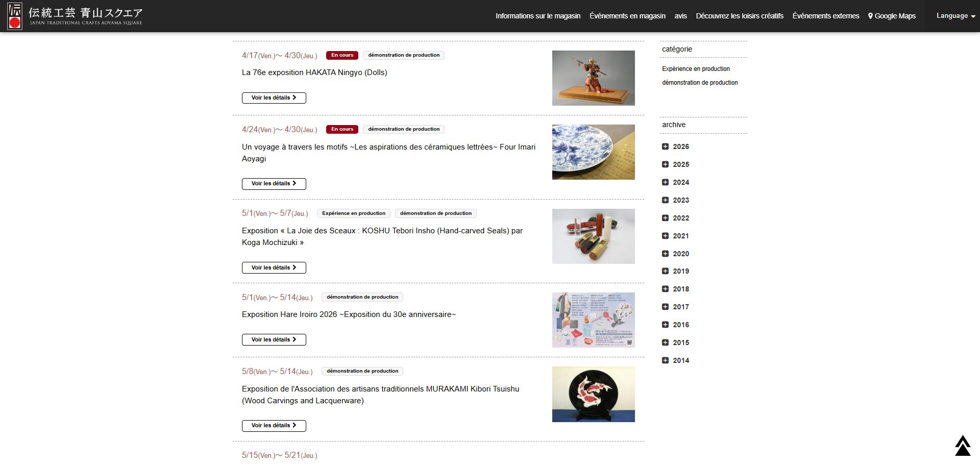Expand the 2020 archive plus icon
The image size is (980, 465).
click(x=665, y=254)
